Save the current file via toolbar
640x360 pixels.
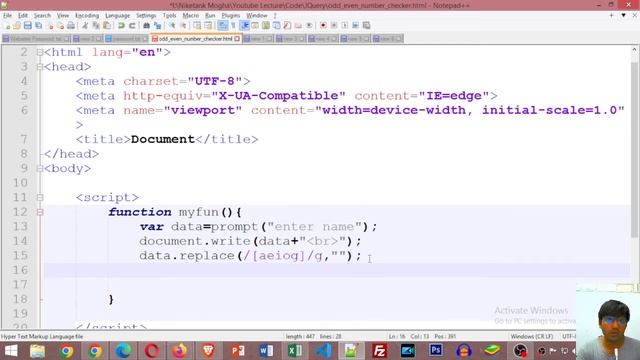27,26
